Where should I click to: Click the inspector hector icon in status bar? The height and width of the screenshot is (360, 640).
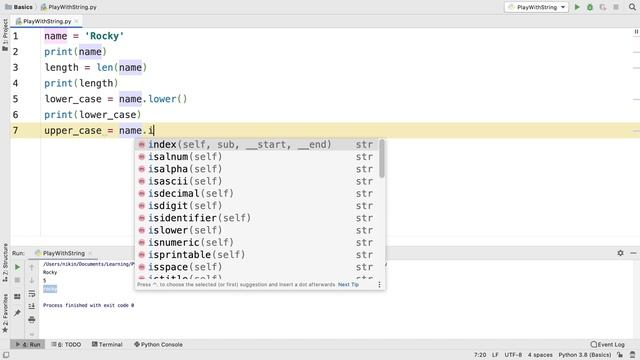[x=632, y=355]
